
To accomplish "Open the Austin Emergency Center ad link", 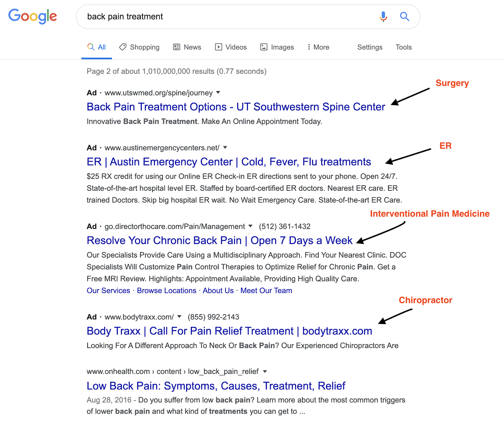I will (x=229, y=162).
